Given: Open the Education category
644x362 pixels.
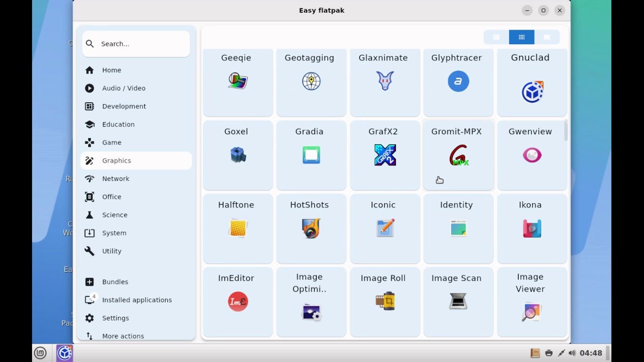Looking at the screenshot, I should [136, 124].
